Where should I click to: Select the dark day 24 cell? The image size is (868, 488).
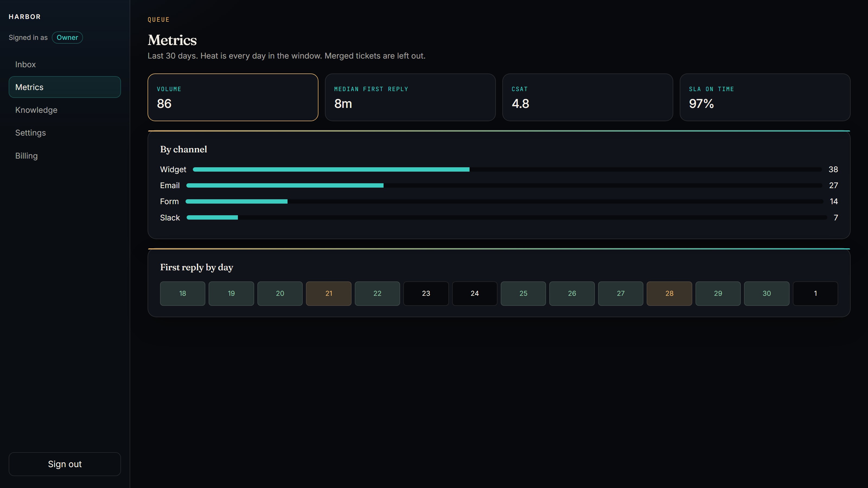[x=474, y=293]
